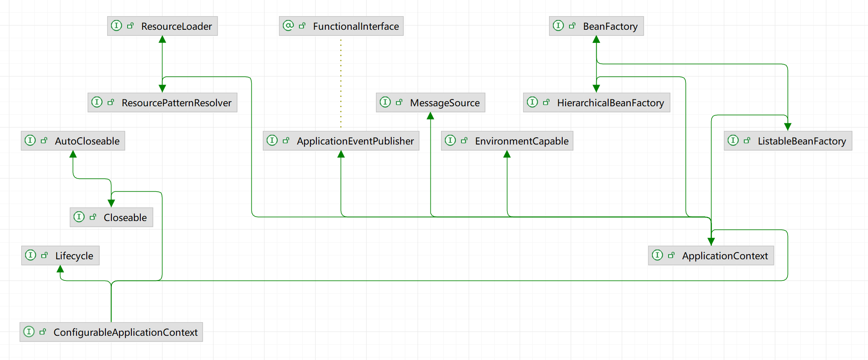868x360 pixels.
Task: Click the lock icon beside EnvironmentCapable
Action: (x=464, y=141)
